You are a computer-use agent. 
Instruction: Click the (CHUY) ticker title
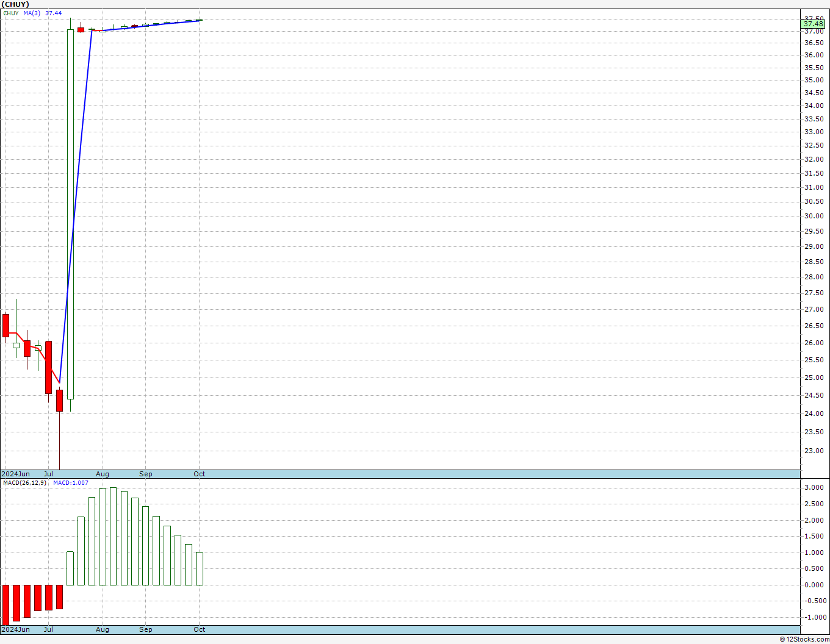15,4
